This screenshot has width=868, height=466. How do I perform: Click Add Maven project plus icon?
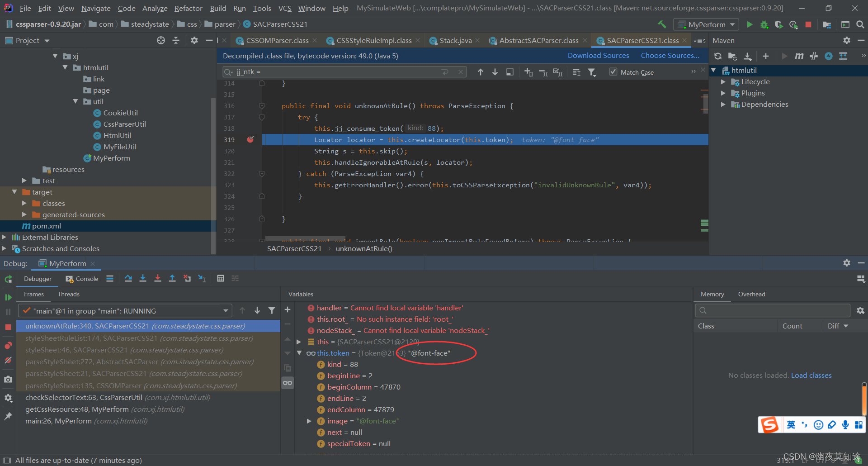766,56
